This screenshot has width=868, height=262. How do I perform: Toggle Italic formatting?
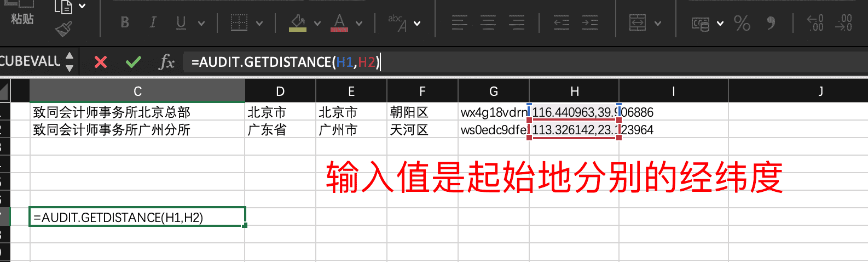[x=153, y=22]
